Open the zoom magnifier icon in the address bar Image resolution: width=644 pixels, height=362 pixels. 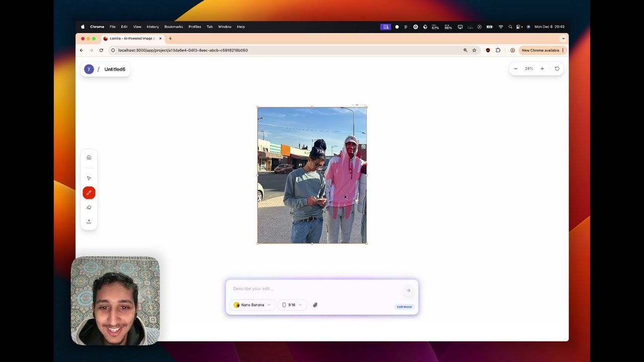(x=465, y=50)
